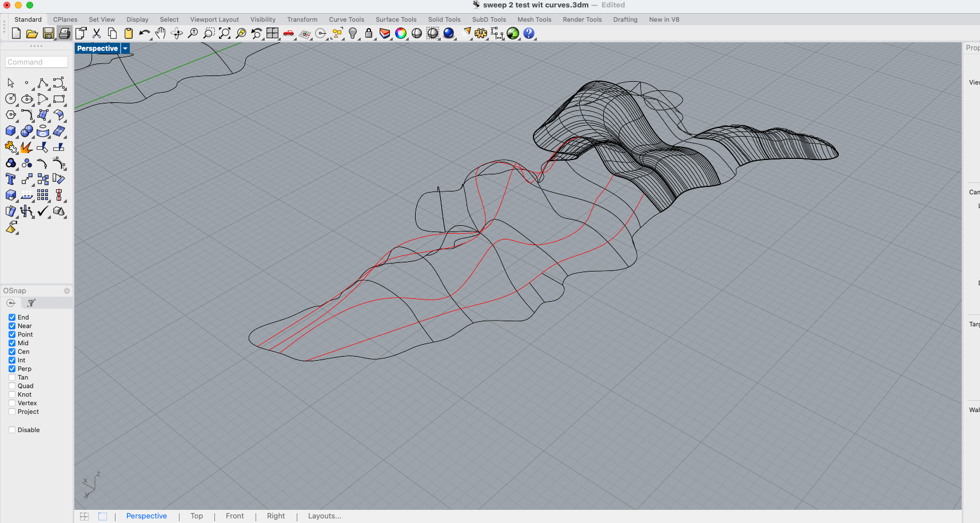
Task: Click the Paste clipboard icon
Action: [129, 33]
